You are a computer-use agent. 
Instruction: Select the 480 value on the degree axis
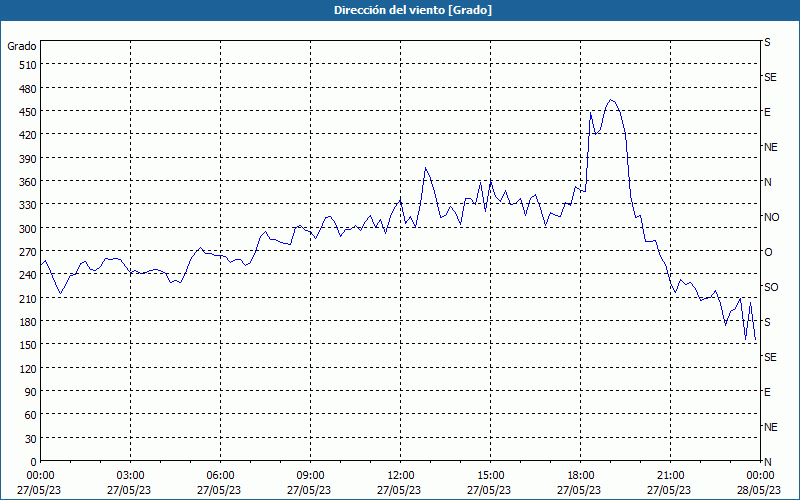point(28,89)
